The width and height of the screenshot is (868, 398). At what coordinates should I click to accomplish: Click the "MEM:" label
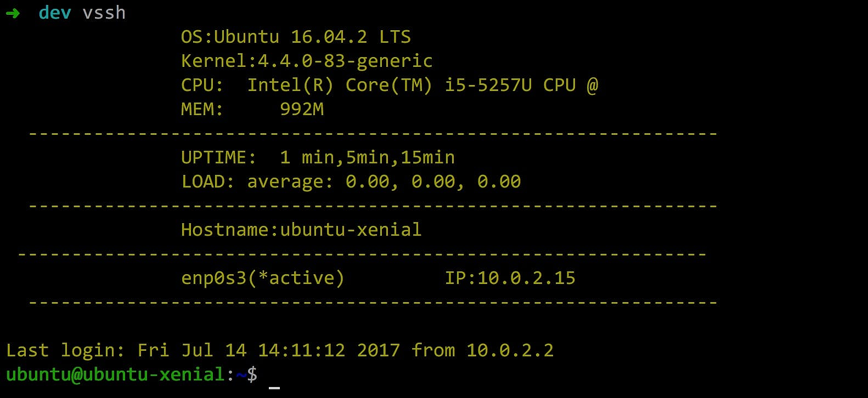(202, 109)
